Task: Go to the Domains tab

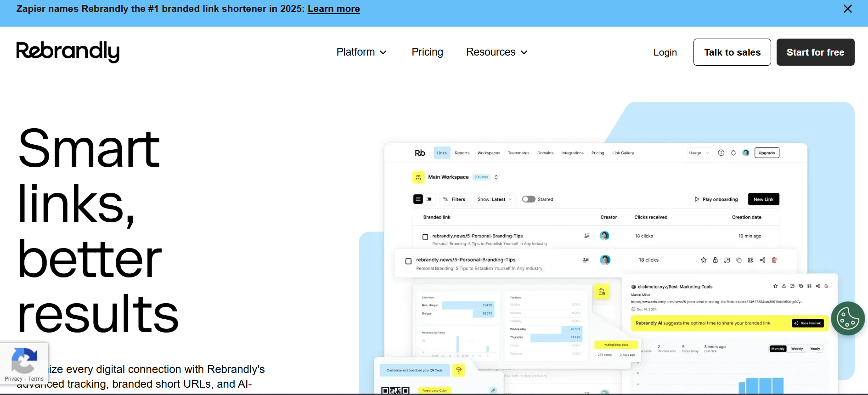Action: [x=545, y=153]
